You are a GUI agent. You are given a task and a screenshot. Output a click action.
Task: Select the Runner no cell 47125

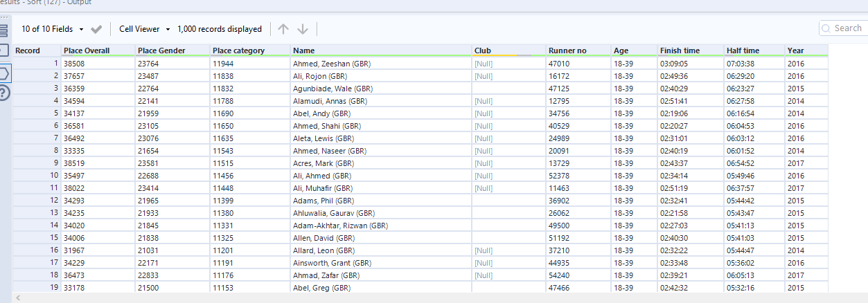558,89
